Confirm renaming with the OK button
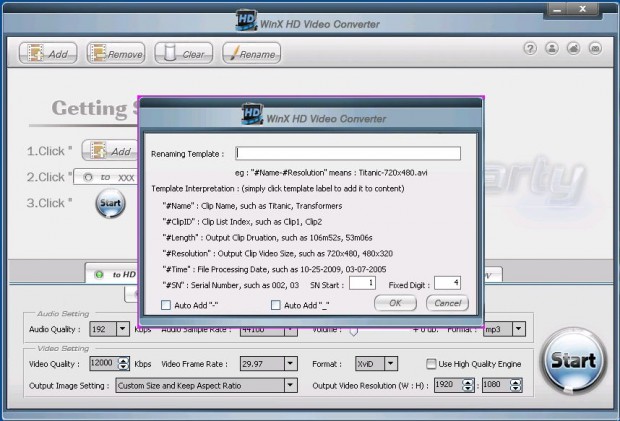This screenshot has width=620, height=421. [x=395, y=303]
